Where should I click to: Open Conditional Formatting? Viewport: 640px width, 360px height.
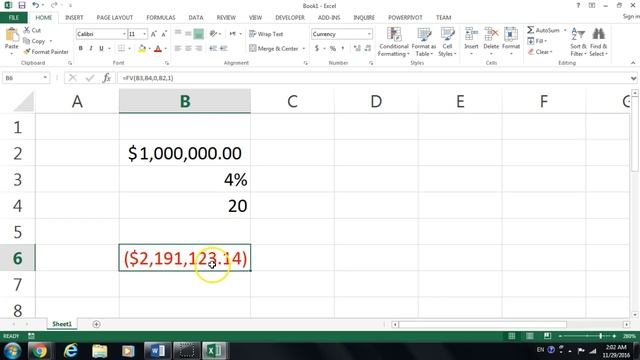point(393,42)
